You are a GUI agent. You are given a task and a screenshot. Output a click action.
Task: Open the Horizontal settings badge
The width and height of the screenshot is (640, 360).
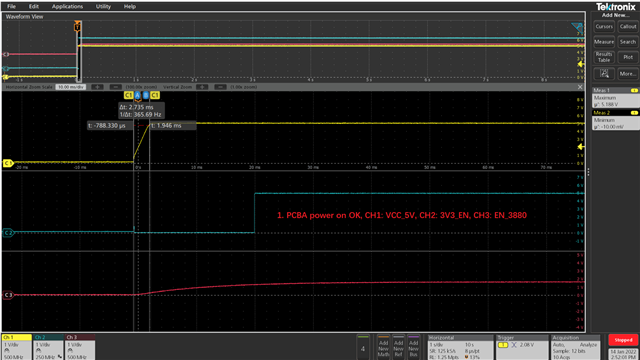pyautogui.click(x=460, y=347)
